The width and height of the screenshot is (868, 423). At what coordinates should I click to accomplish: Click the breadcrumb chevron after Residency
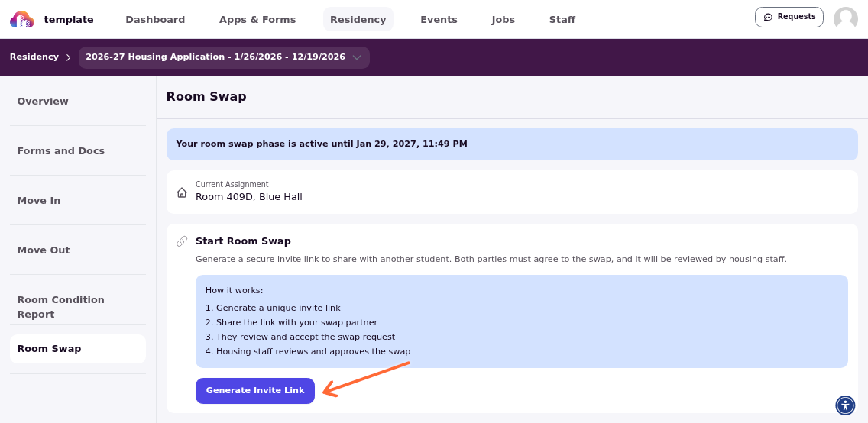click(69, 57)
